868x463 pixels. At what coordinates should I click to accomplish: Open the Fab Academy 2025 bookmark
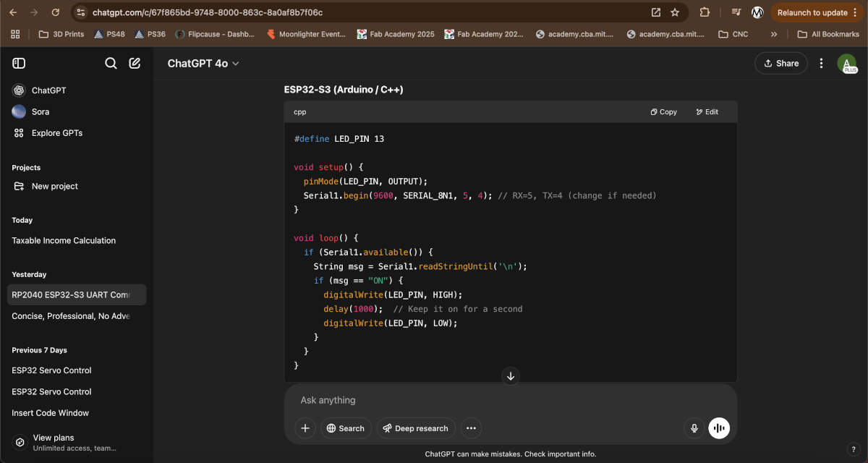tap(396, 34)
